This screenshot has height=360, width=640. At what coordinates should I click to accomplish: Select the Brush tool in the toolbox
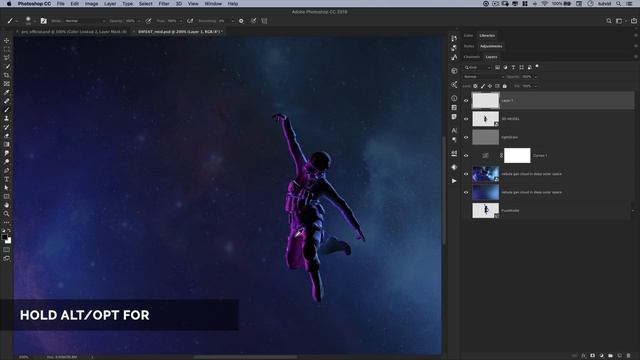click(7, 109)
